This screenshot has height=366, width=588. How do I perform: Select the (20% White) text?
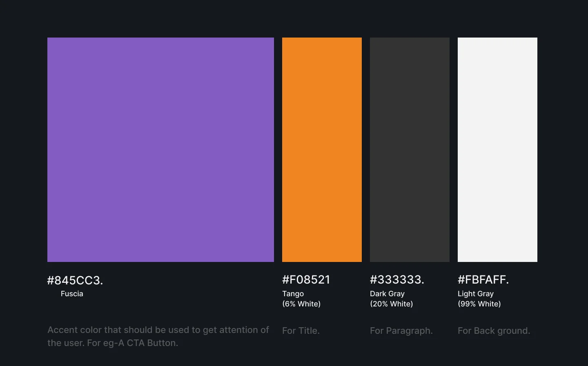coord(391,304)
